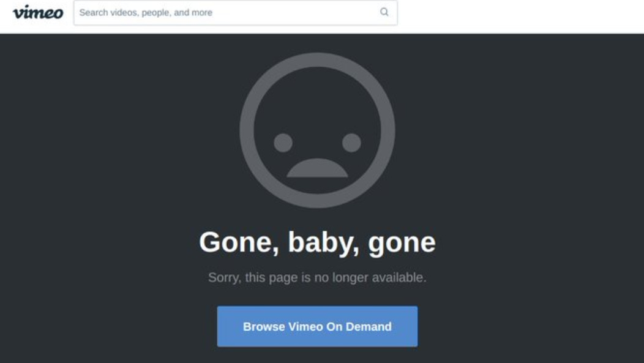Click the frowning mouth of the face

[317, 168]
